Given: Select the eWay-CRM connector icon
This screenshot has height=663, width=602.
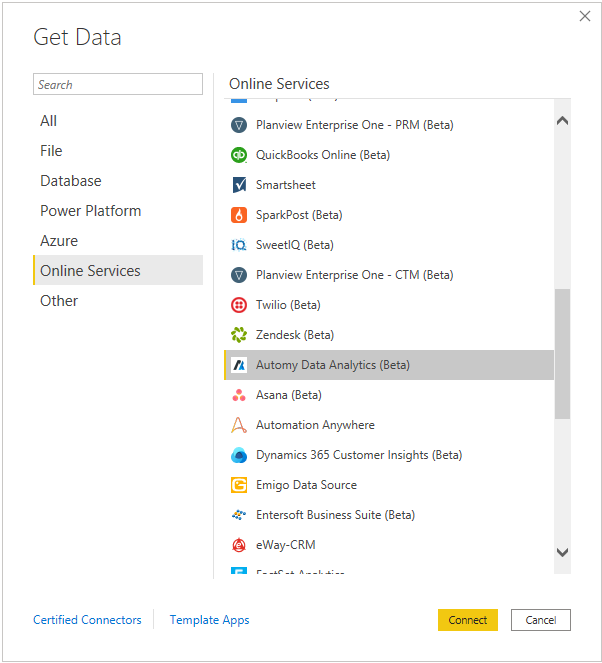Looking at the screenshot, I should coord(239,545).
